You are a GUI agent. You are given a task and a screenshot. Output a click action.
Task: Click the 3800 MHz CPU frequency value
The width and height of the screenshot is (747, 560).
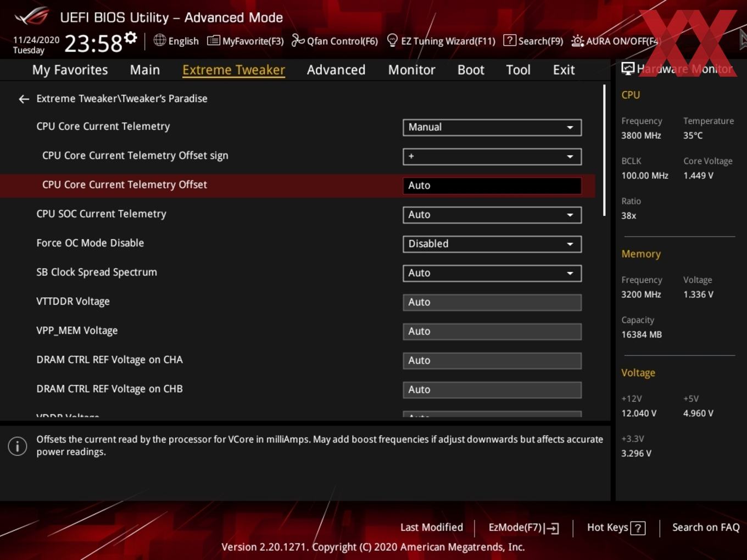click(641, 135)
